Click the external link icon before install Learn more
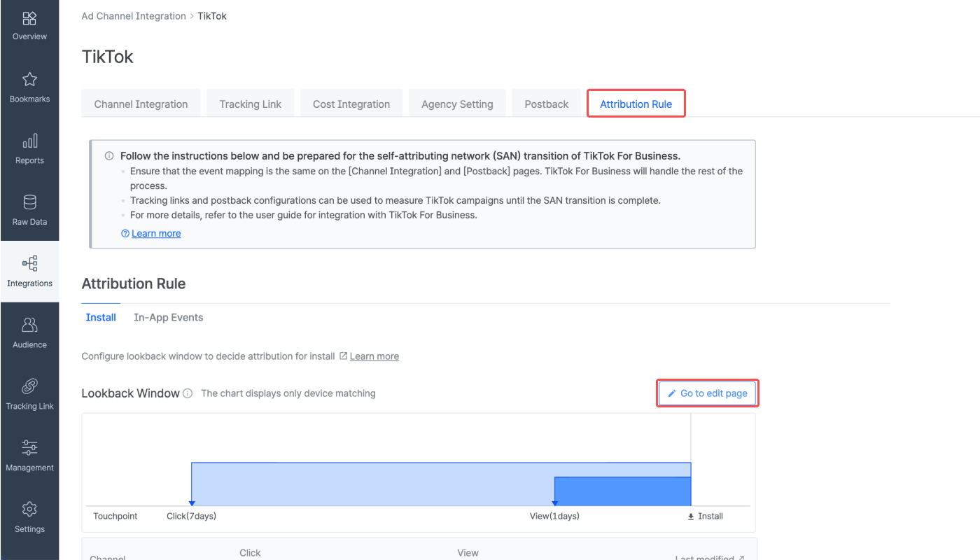The width and height of the screenshot is (980, 560). [343, 356]
